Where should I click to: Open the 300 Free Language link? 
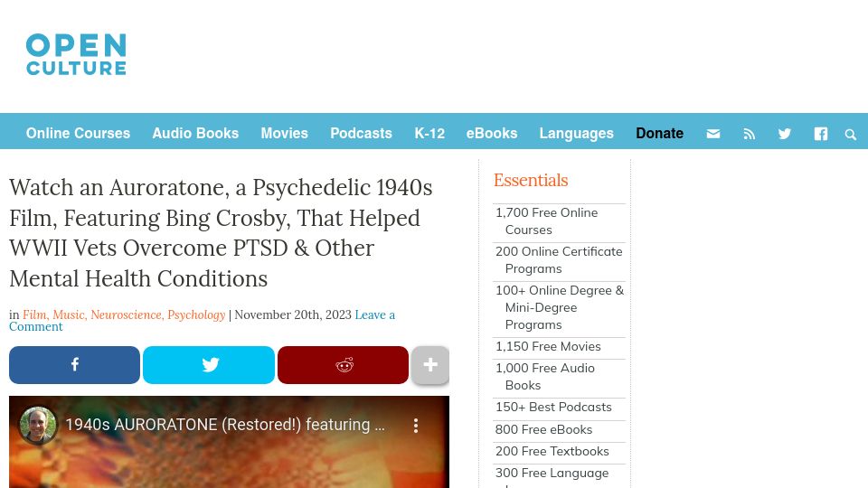552,476
